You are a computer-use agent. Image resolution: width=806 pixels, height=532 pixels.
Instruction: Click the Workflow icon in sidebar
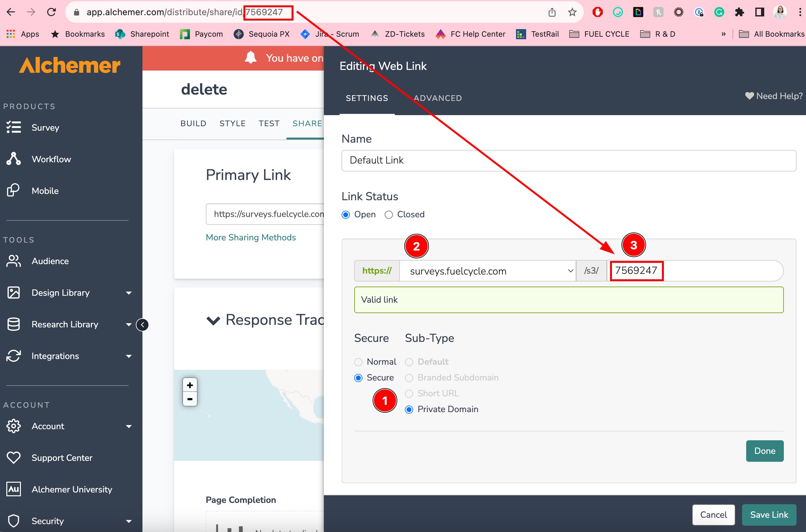(x=14, y=159)
